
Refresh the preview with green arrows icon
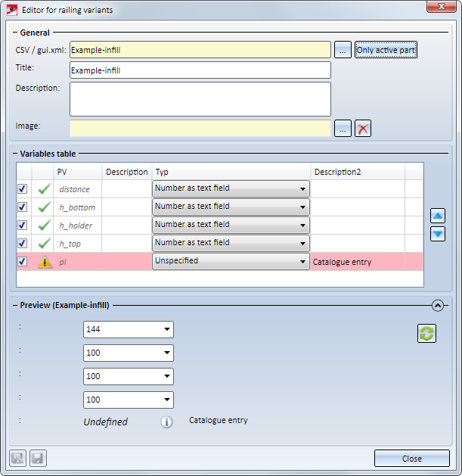click(426, 333)
